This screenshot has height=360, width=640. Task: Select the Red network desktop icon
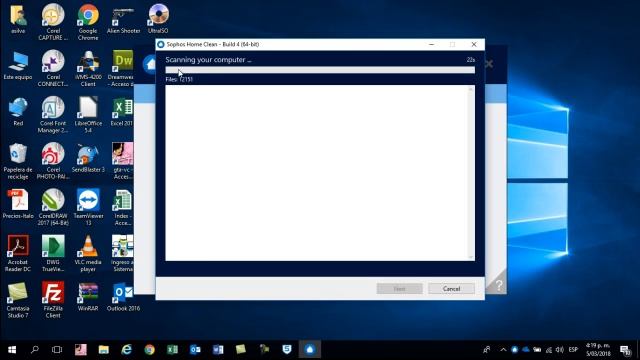18,111
